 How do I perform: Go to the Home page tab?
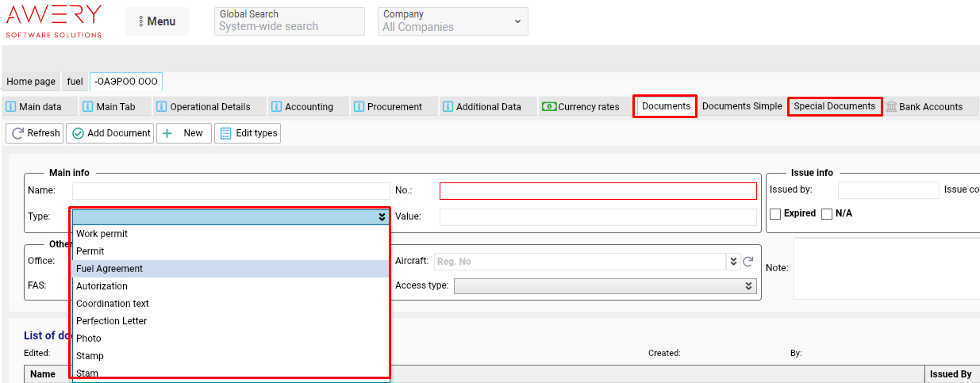tap(31, 82)
